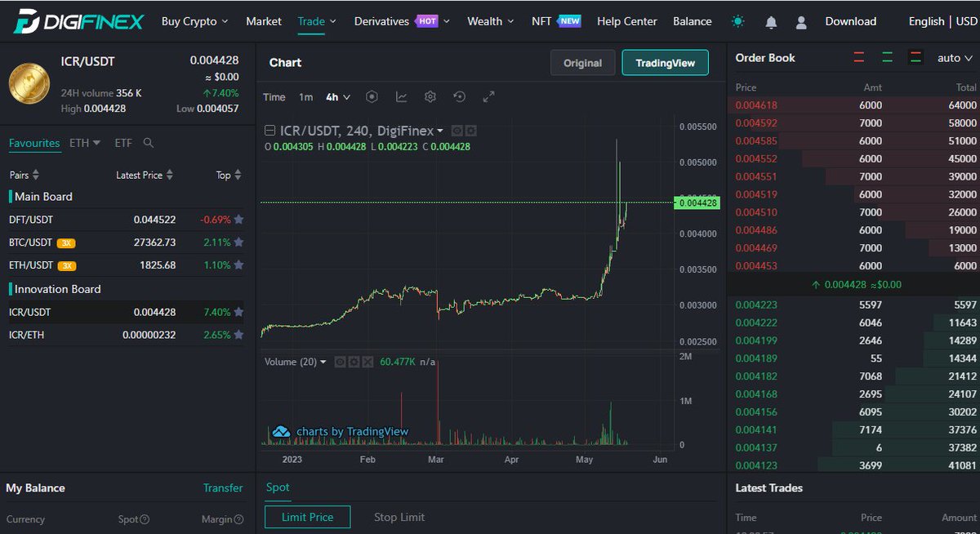Select the Stop Limit order type

(399, 517)
